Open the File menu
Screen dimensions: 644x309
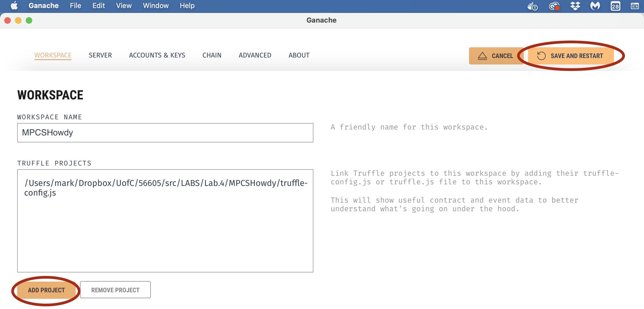click(x=75, y=6)
